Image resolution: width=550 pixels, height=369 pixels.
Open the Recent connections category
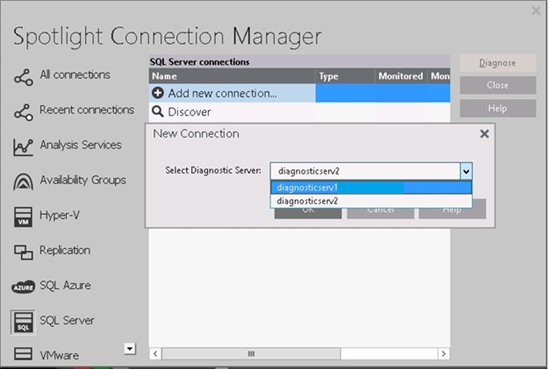(87, 110)
